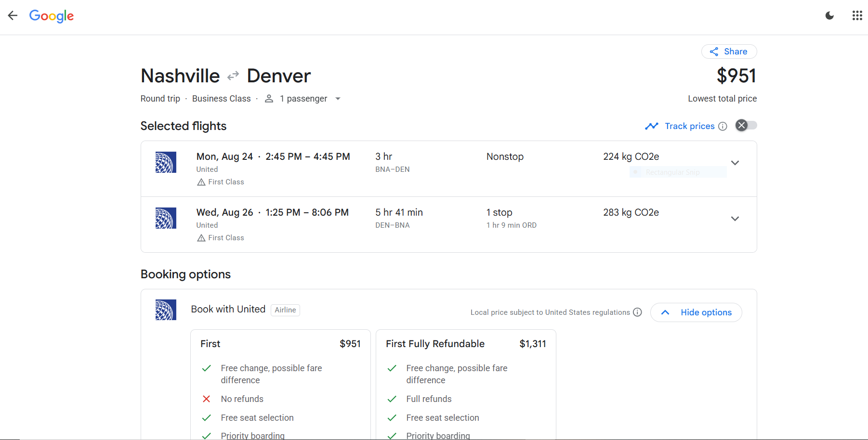This screenshot has height=440, width=868.
Task: Select the First fare for $951
Action: [280, 385]
